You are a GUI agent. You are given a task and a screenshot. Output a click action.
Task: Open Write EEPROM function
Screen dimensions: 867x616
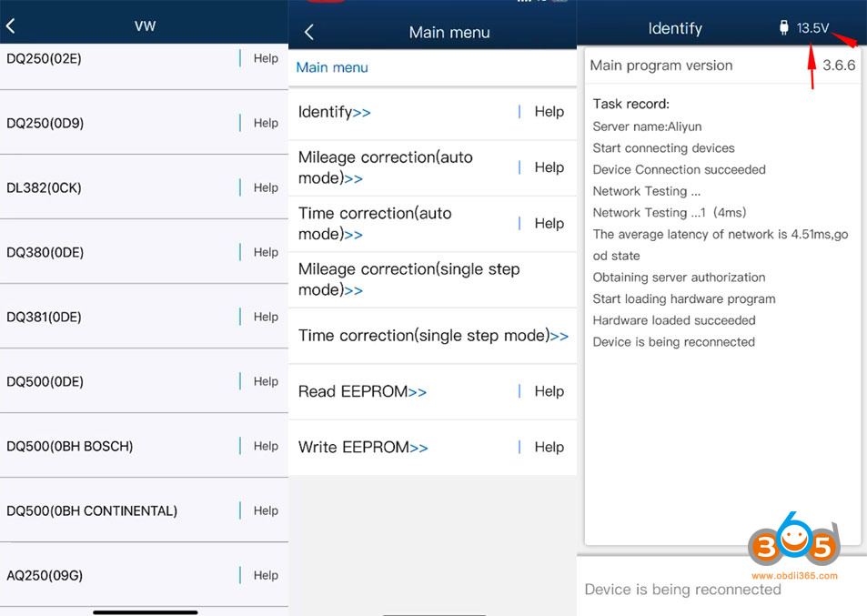[363, 448]
